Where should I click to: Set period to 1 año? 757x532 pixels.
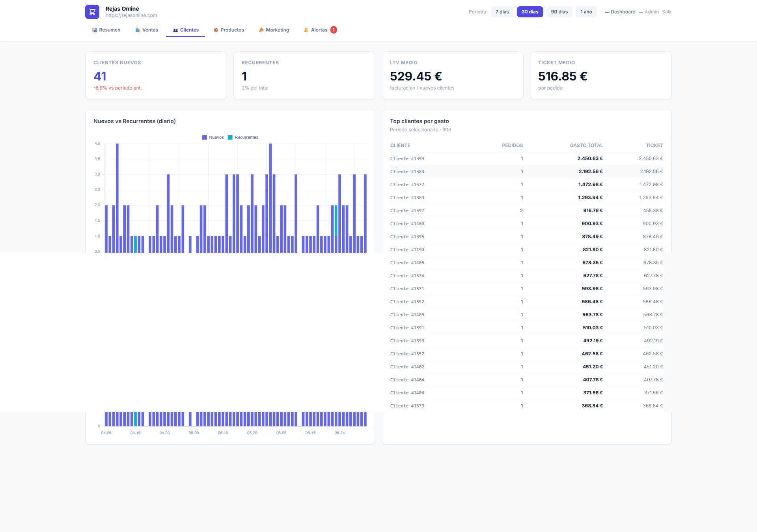pos(586,12)
